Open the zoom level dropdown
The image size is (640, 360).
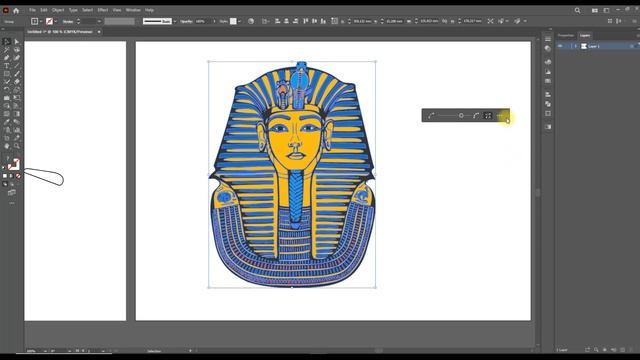coord(45,351)
